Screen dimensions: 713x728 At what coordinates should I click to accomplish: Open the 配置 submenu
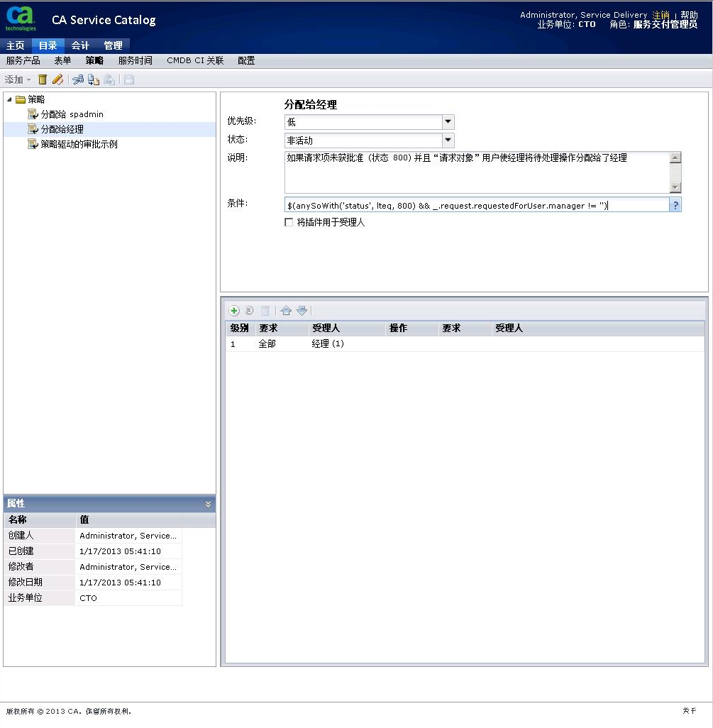tap(246, 60)
